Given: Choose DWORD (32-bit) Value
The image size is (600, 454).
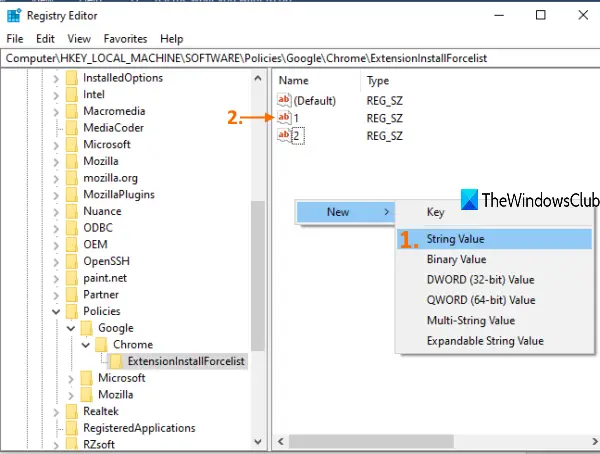Looking at the screenshot, I should click(x=494, y=280).
